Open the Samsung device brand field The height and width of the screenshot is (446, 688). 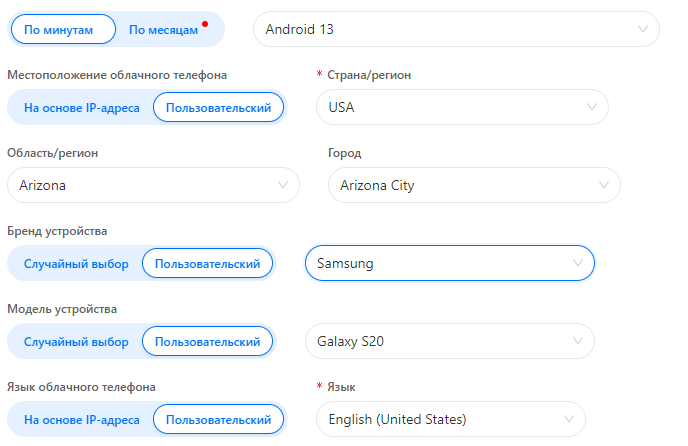point(450,263)
